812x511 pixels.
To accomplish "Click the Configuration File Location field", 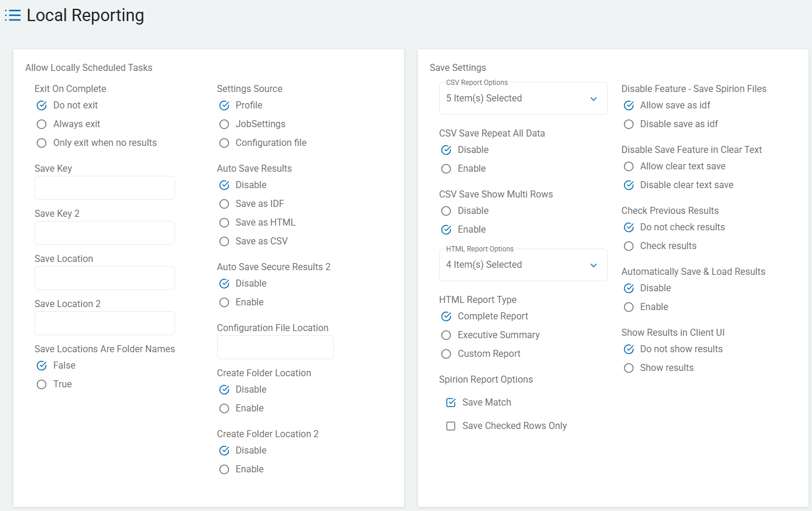I will pos(275,348).
